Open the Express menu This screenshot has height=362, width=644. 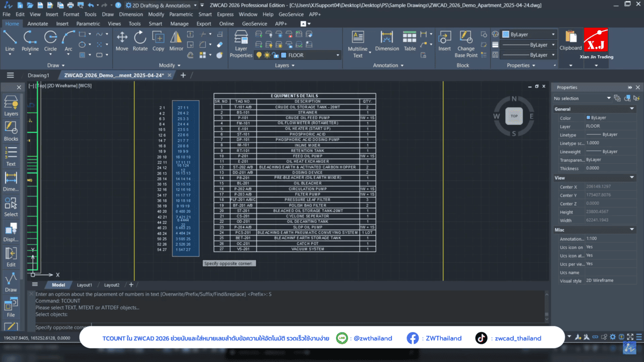coord(225,15)
